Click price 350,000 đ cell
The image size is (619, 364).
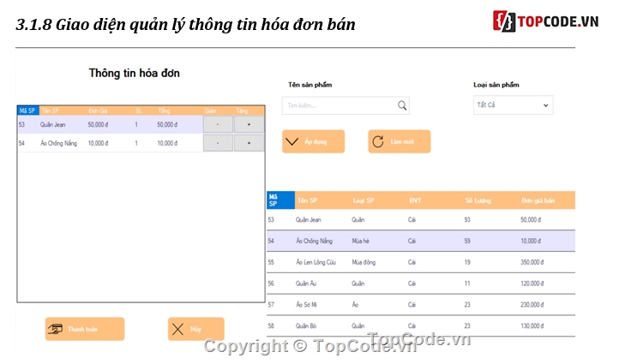(x=532, y=262)
